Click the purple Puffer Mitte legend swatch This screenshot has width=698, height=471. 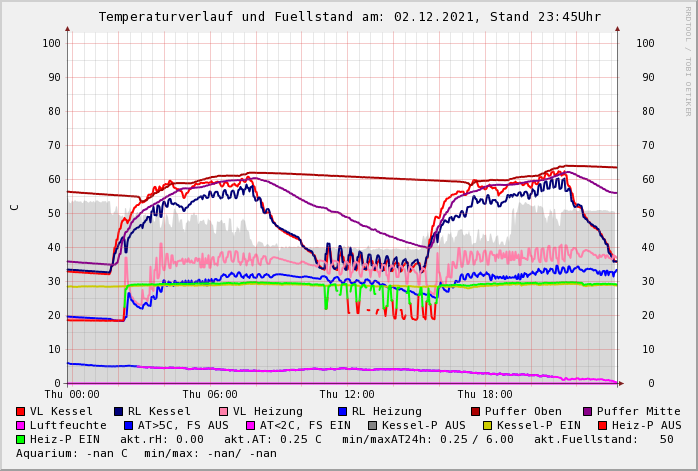click(587, 411)
